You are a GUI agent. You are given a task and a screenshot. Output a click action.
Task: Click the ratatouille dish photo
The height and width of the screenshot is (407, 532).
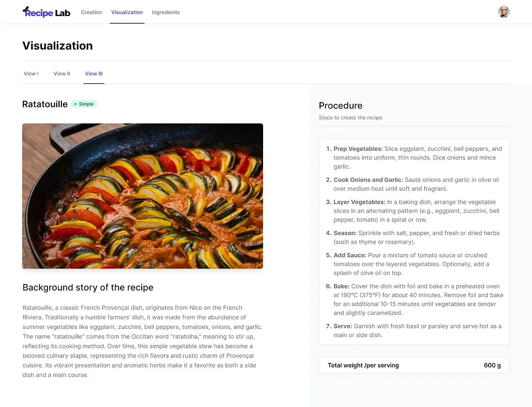tap(143, 196)
